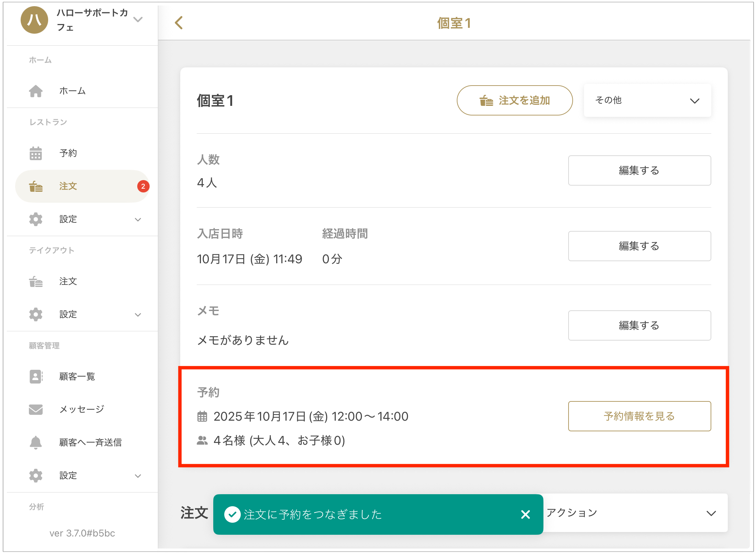Expand the takeout 設定 section
756x554 pixels.
coord(138,314)
